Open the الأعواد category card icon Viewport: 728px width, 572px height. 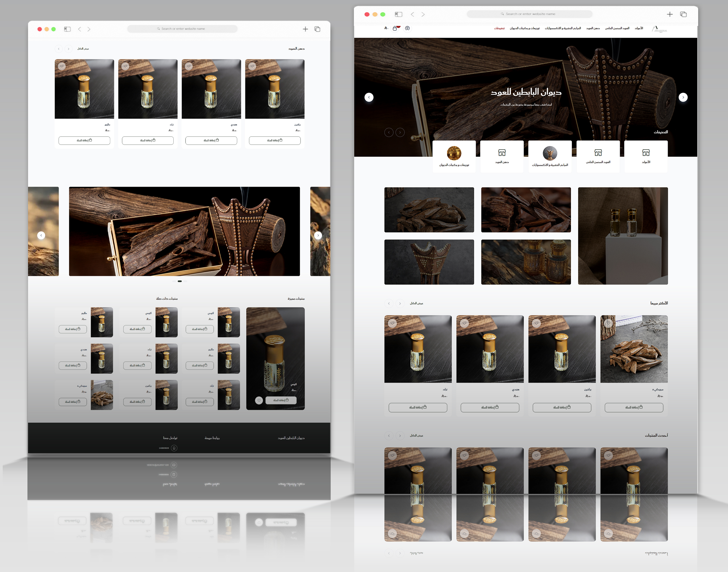pos(646,153)
